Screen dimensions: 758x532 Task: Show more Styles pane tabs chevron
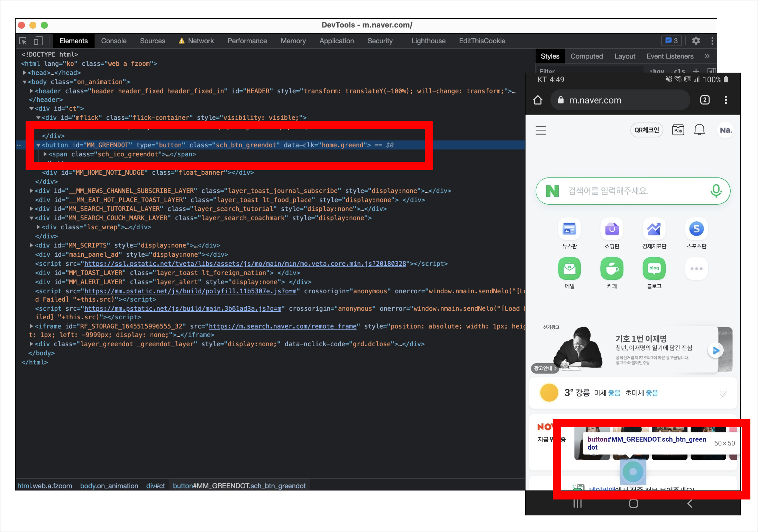pyautogui.click(x=707, y=56)
